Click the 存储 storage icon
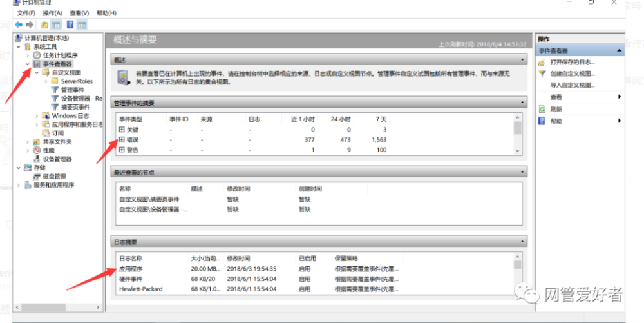The height and width of the screenshot is (323, 644). [28, 167]
